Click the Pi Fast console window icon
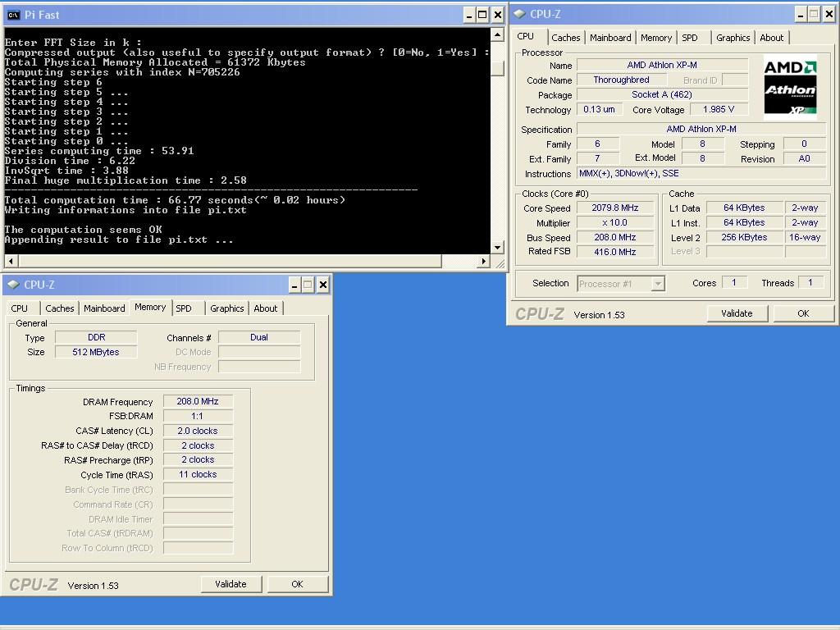The image size is (840, 630). (13, 15)
